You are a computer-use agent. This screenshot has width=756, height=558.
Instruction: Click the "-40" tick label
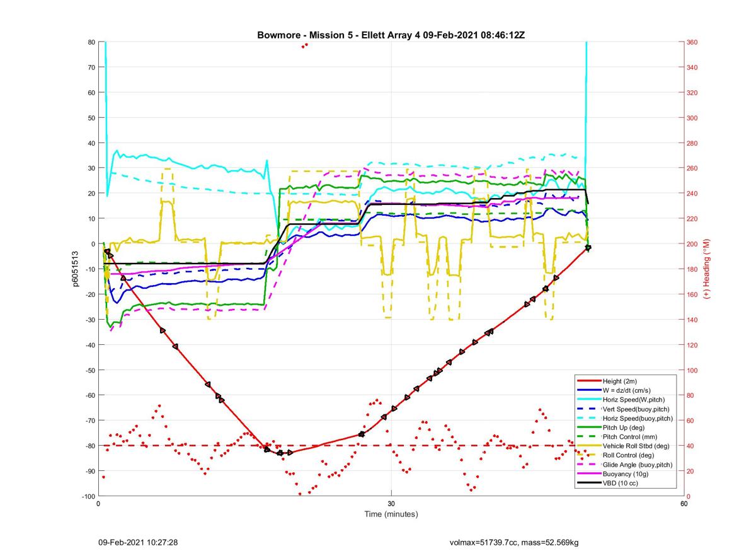[90, 345]
